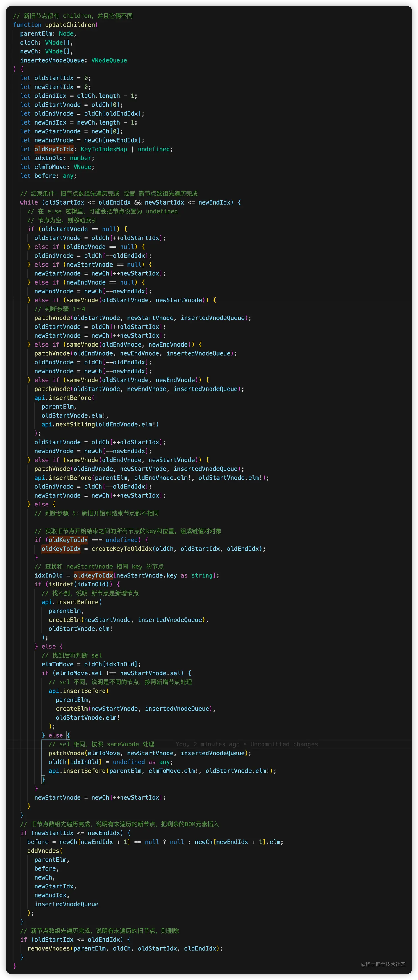This screenshot has width=418, height=980.
Task: Click the 'let newStartIdx = 0;' line
Action: click(56, 87)
